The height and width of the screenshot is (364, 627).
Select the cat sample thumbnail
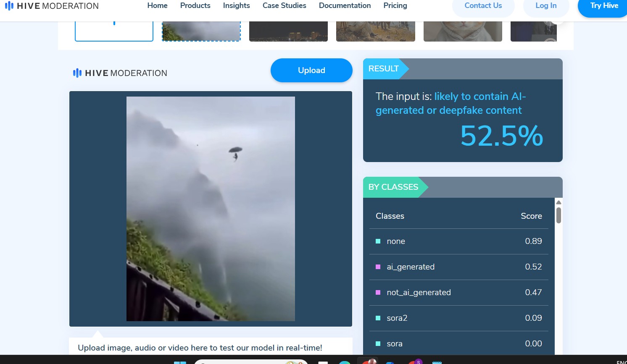(462, 31)
